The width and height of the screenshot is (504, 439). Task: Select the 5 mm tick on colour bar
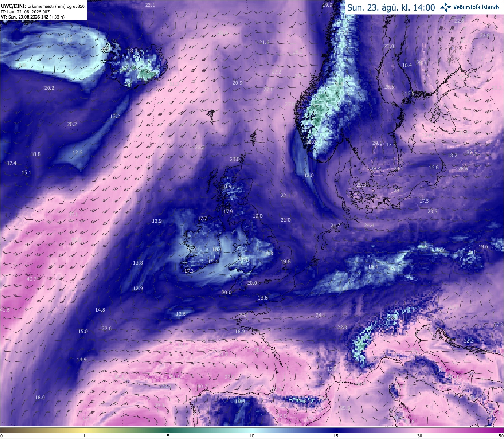(x=168, y=435)
